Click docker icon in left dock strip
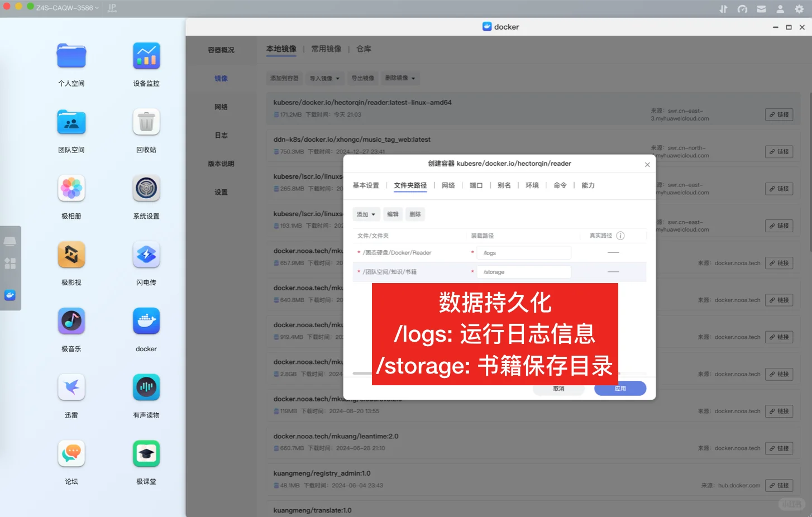This screenshot has width=812, height=517. coord(10,295)
